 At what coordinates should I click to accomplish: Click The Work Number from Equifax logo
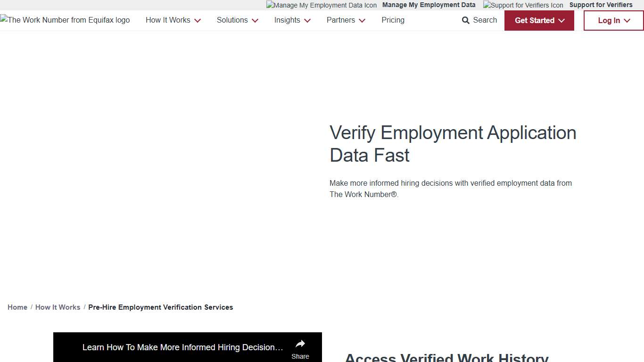point(65,20)
